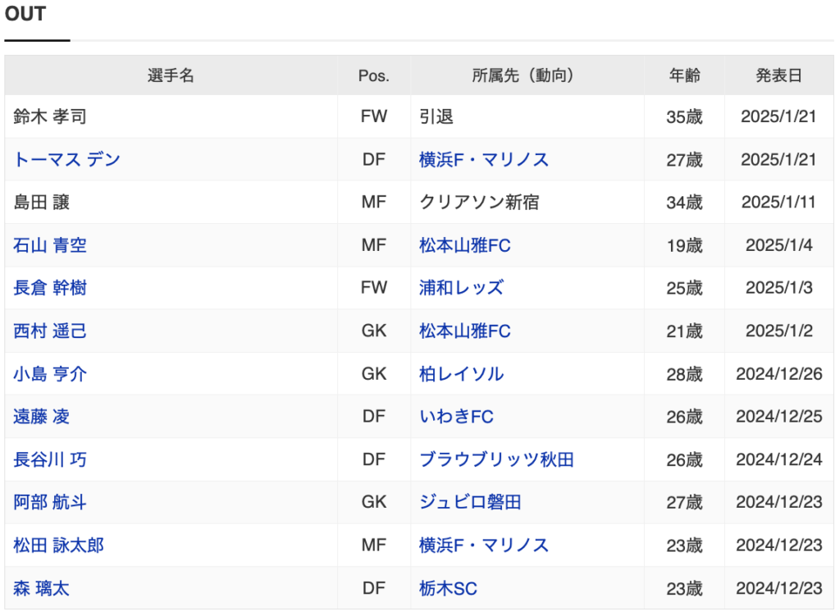Click MF position in 島田 譲 row
The width and height of the screenshot is (840, 616).
tap(374, 203)
